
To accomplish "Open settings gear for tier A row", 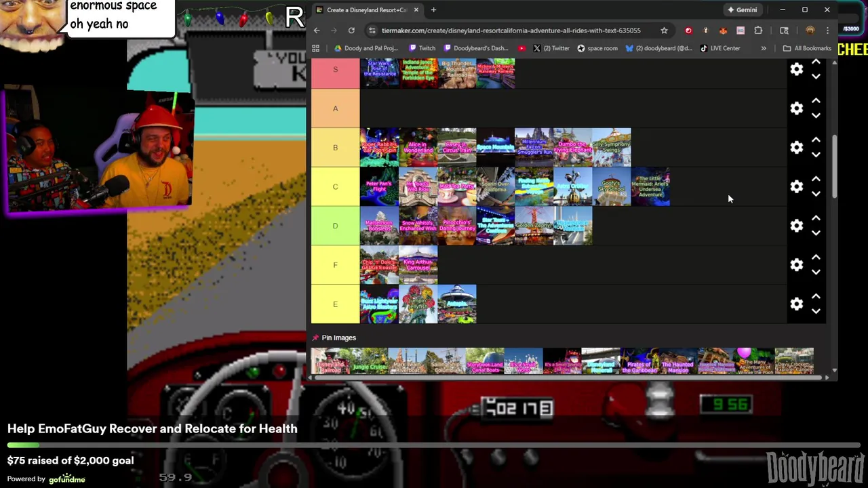I will point(797,108).
